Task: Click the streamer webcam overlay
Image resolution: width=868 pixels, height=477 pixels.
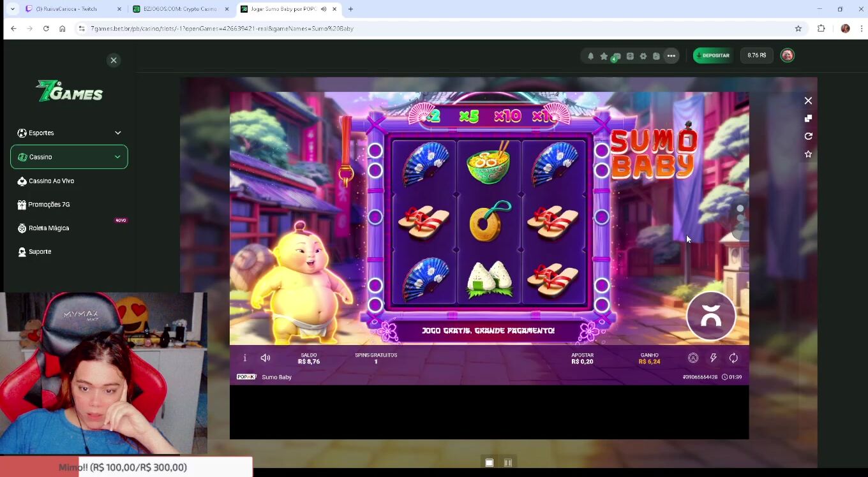Action: coord(103,373)
